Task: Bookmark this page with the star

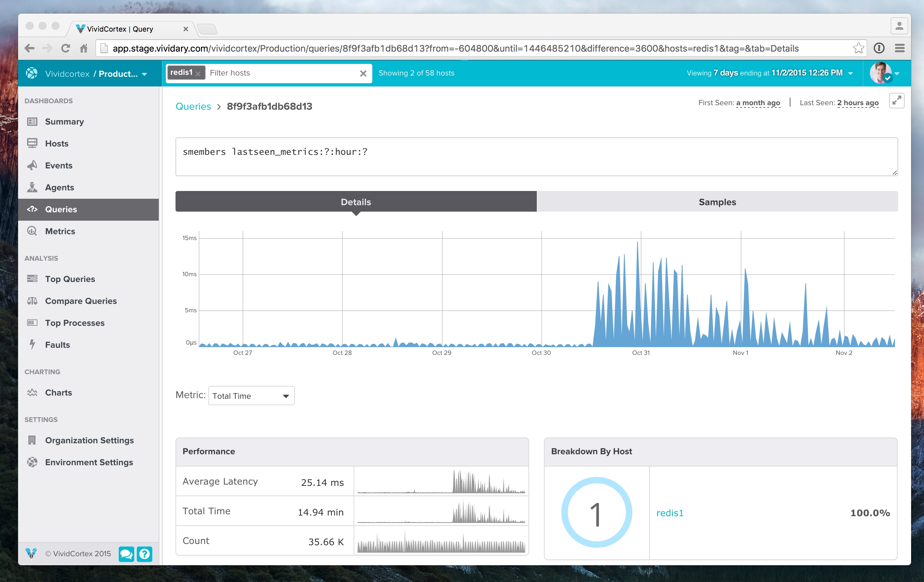Action: 859,48
